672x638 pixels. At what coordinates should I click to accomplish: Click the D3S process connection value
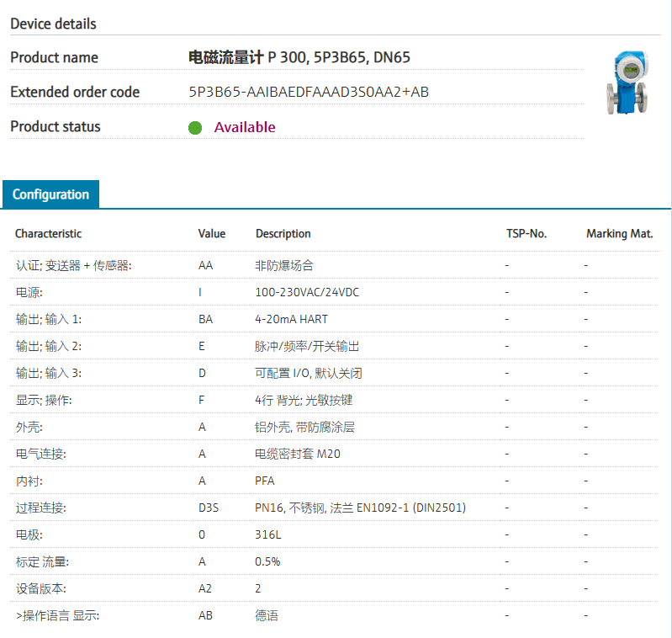tap(209, 508)
